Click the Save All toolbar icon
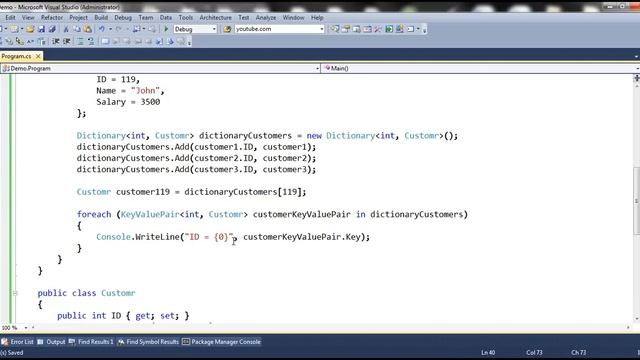Image resolution: width=640 pixels, height=360 pixels. [x=52, y=29]
